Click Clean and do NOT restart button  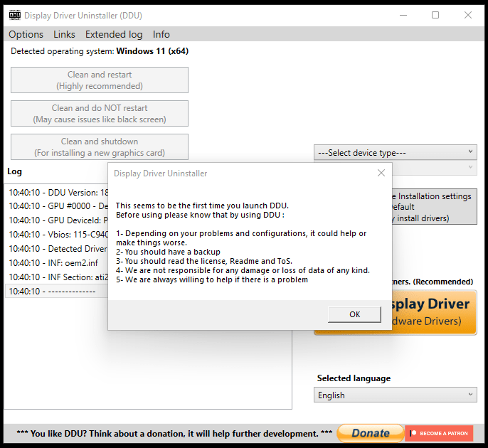pyautogui.click(x=100, y=114)
